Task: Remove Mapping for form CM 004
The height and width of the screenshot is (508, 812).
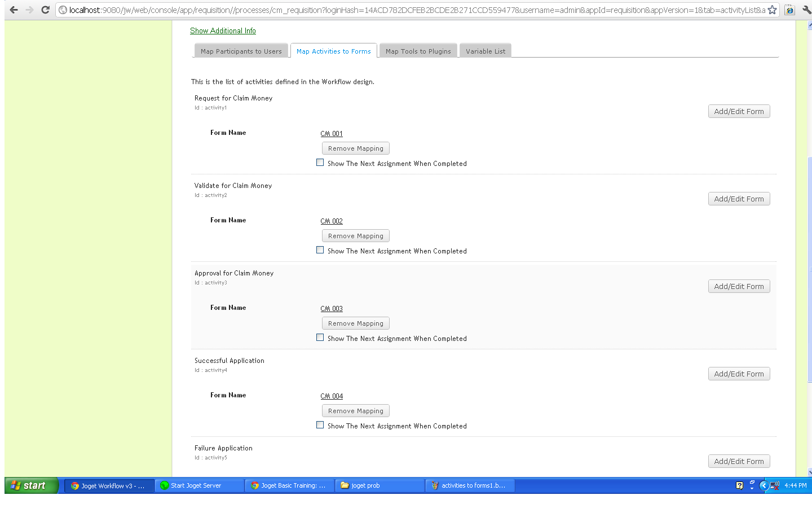Action: pyautogui.click(x=356, y=411)
